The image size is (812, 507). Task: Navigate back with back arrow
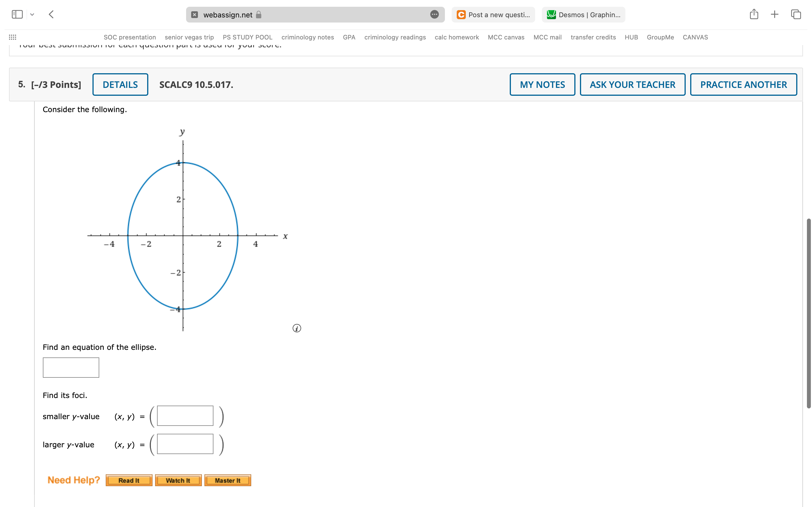click(x=51, y=14)
